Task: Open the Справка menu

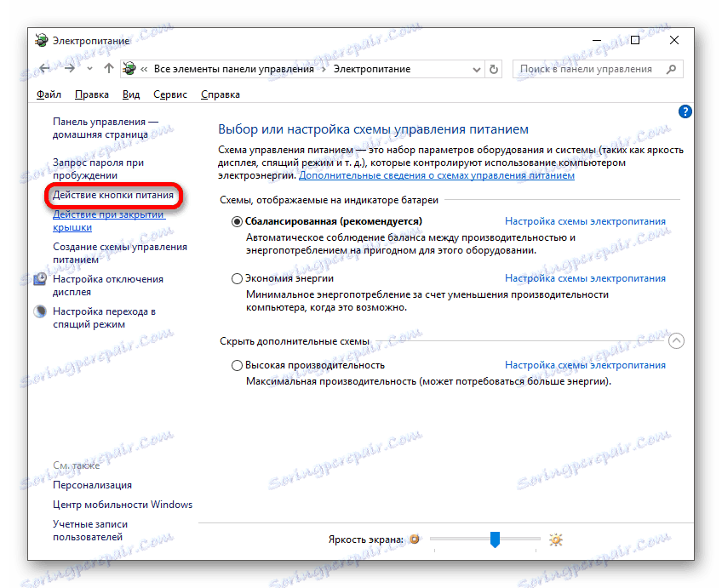Action: point(221,94)
